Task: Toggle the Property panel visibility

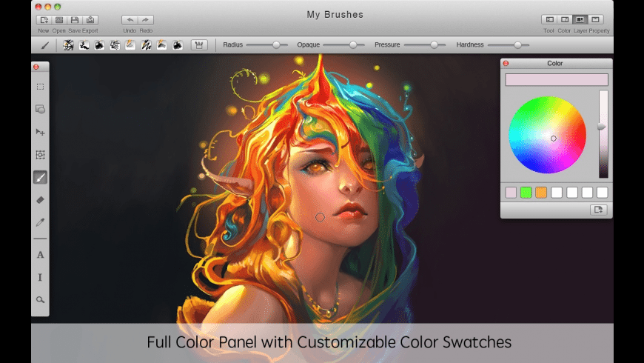Action: [x=596, y=19]
